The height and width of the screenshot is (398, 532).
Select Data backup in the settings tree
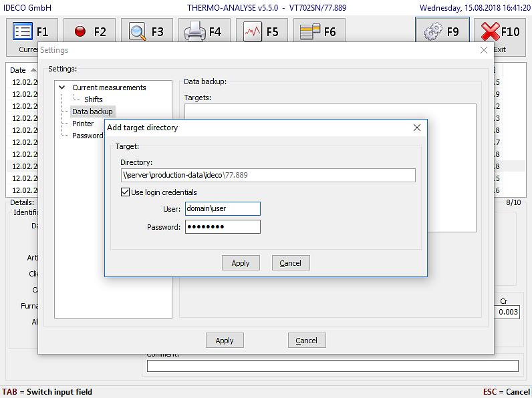92,112
